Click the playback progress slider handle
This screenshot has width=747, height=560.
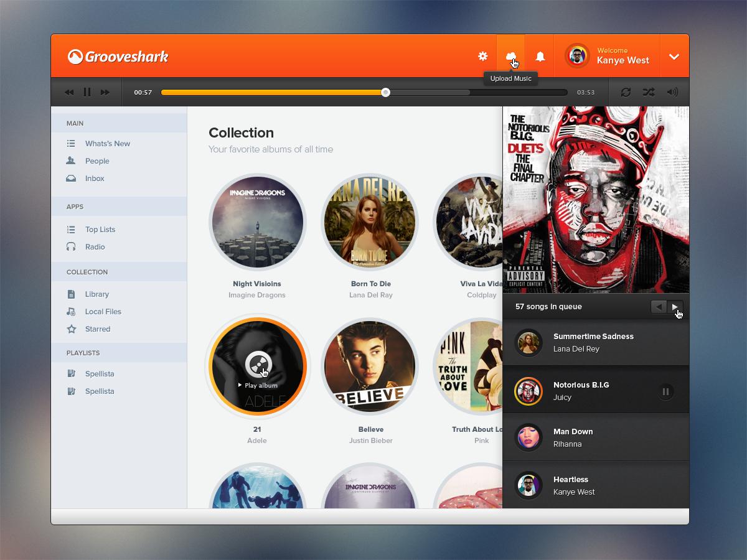tap(386, 93)
